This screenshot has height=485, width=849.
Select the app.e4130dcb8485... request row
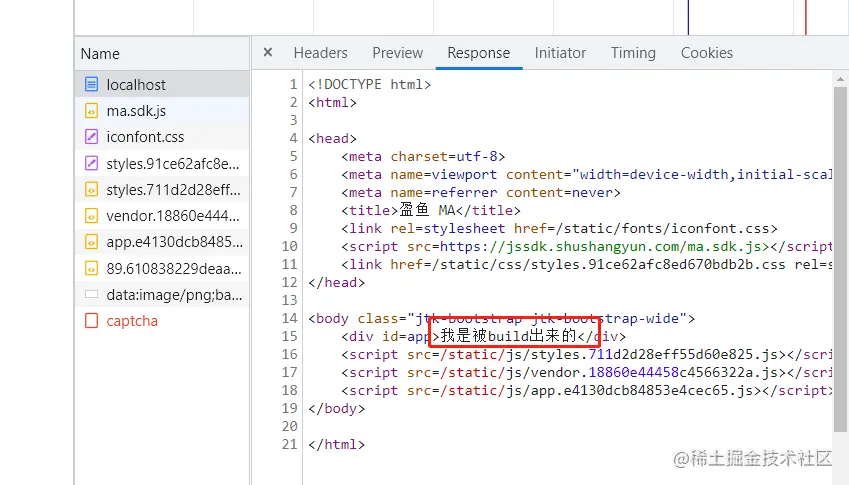click(x=162, y=241)
